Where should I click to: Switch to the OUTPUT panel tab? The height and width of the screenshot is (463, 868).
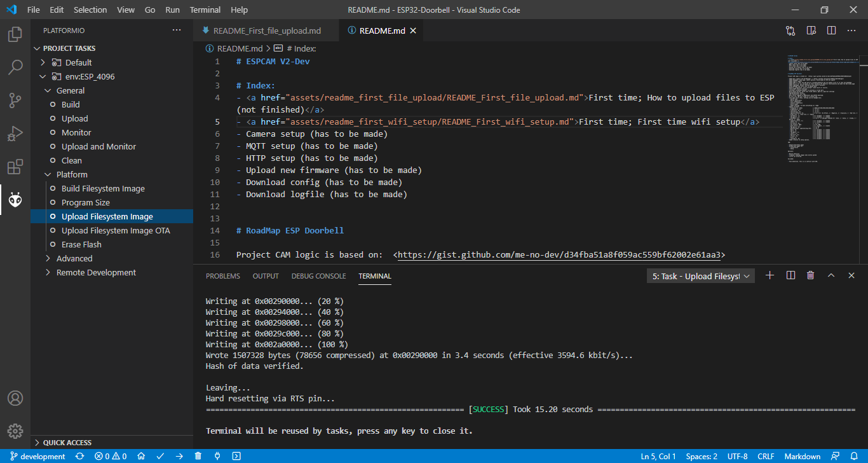click(x=266, y=276)
